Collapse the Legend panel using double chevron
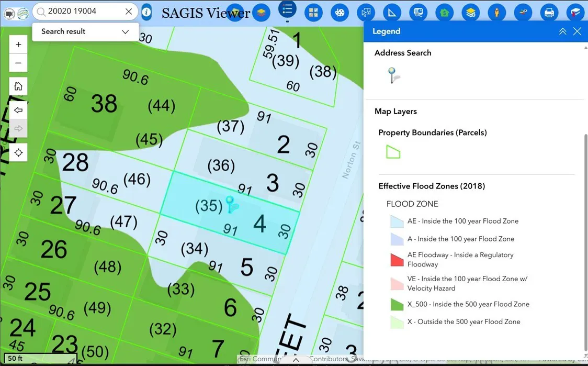The height and width of the screenshot is (366, 588). tap(562, 31)
